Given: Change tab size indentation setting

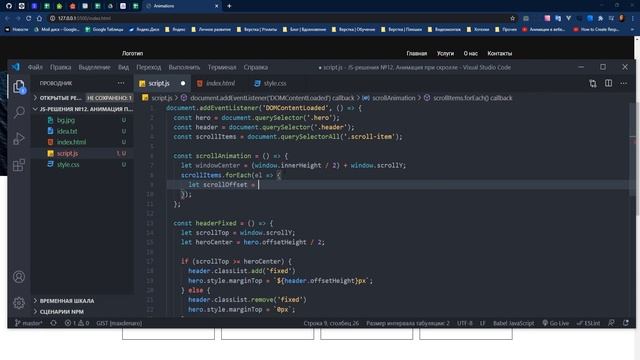Looking at the screenshot, I should (407, 323).
